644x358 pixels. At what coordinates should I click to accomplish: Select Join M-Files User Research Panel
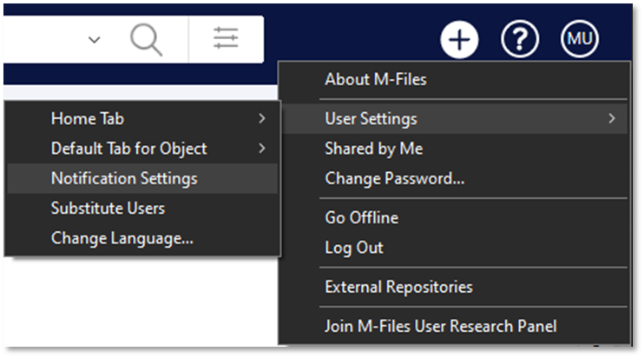click(x=440, y=327)
